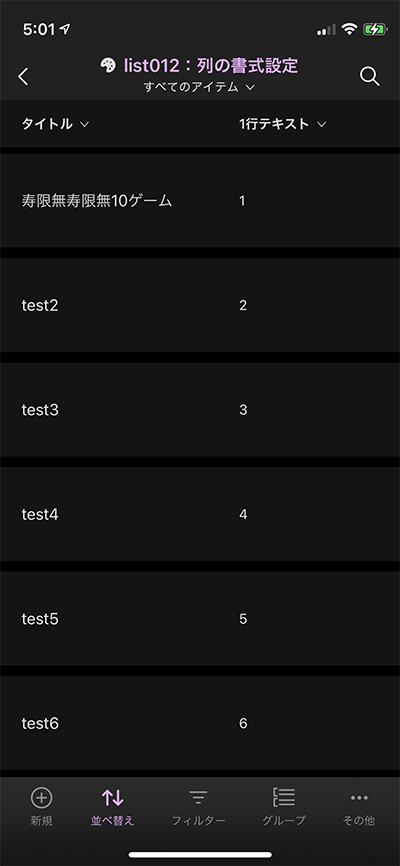
Task: Tap the 並べ替え sort arrows icon
Action: 112,798
